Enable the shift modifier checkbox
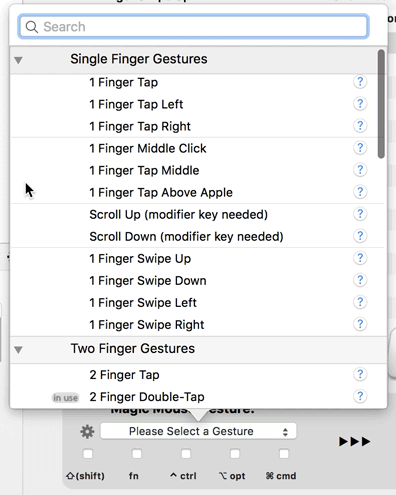This screenshot has height=495, width=396. click(x=88, y=454)
